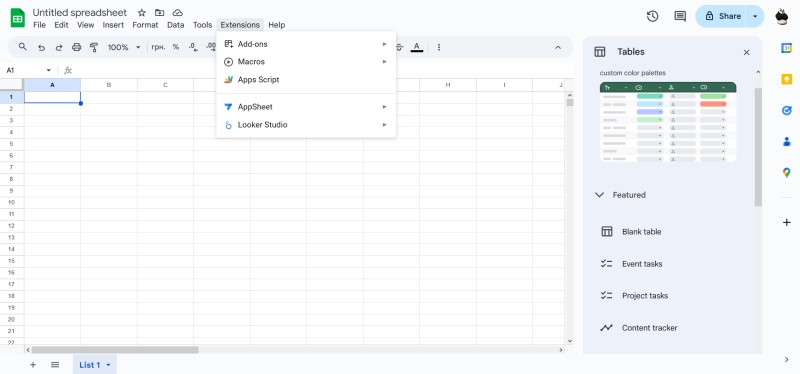Open the Share options dropdown arrow
This screenshot has height=374, width=800.
(755, 16)
